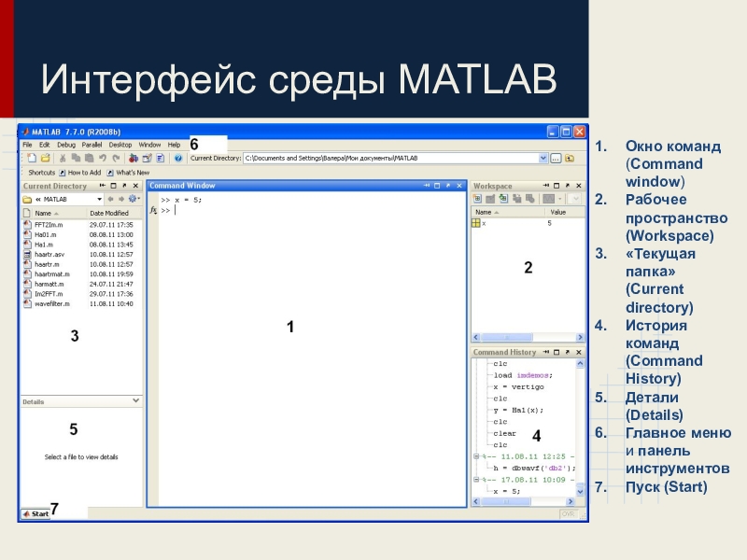Collapse the 17.08.11 10:09 history group
This screenshot has width=747, height=560.
475,480
